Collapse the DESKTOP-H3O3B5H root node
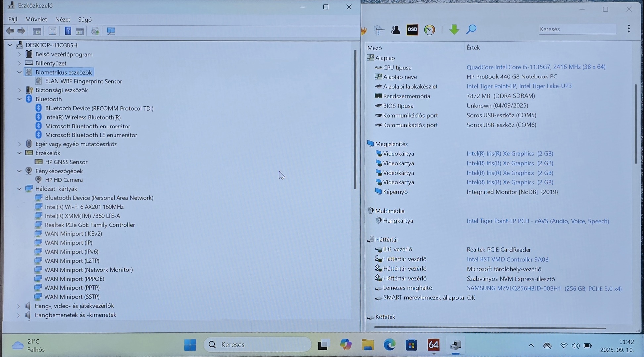 pos(10,45)
